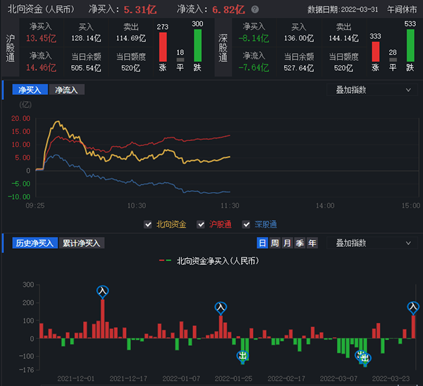Viewport: 423px width, 386px height.
Task: Open the lower 叠加指数 dropdown
Action: (372, 243)
